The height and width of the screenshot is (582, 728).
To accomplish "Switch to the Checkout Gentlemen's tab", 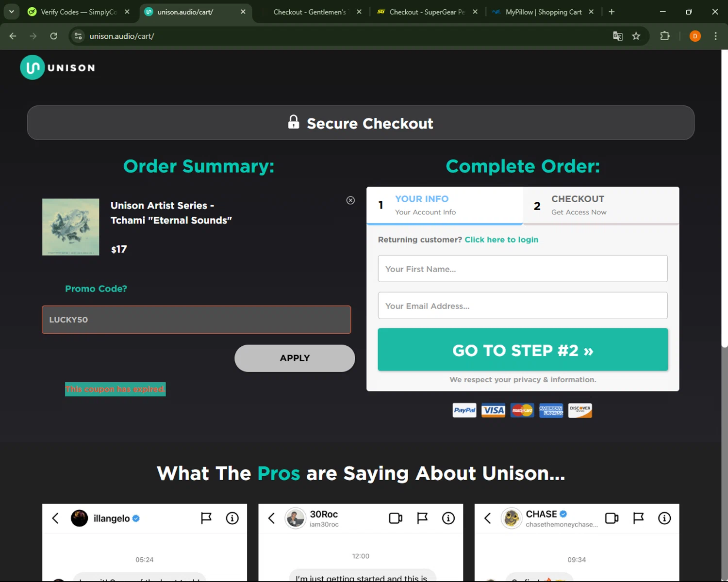I will click(310, 12).
